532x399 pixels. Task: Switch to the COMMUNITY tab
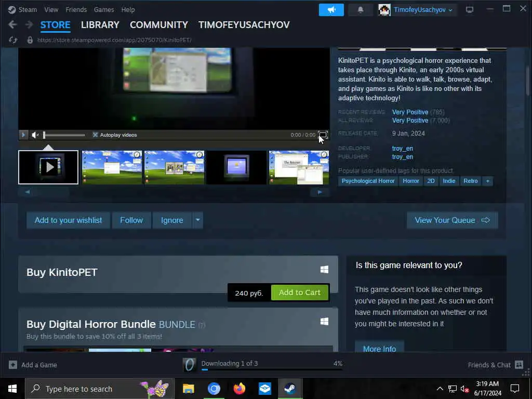(159, 25)
